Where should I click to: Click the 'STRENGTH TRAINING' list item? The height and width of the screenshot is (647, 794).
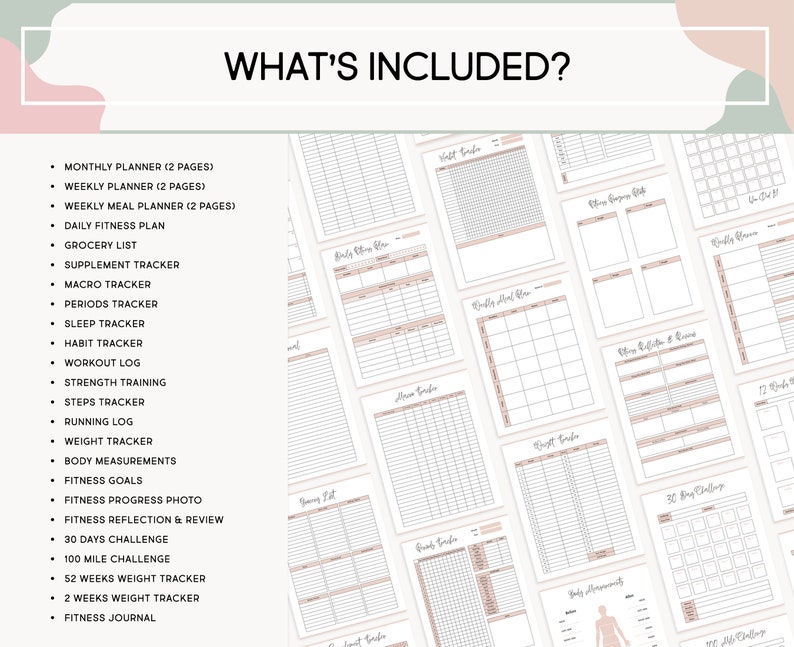pyautogui.click(x=115, y=383)
